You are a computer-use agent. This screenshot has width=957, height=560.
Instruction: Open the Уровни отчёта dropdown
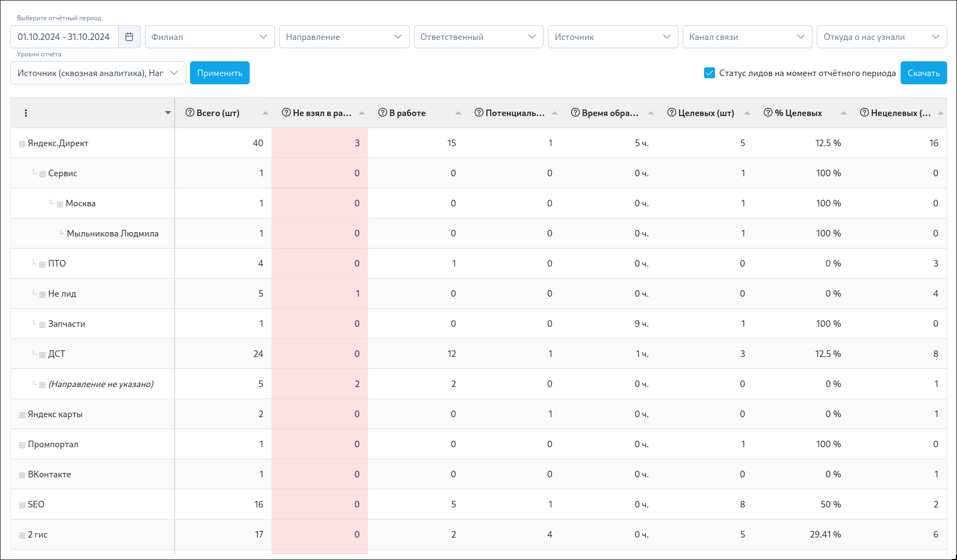97,73
